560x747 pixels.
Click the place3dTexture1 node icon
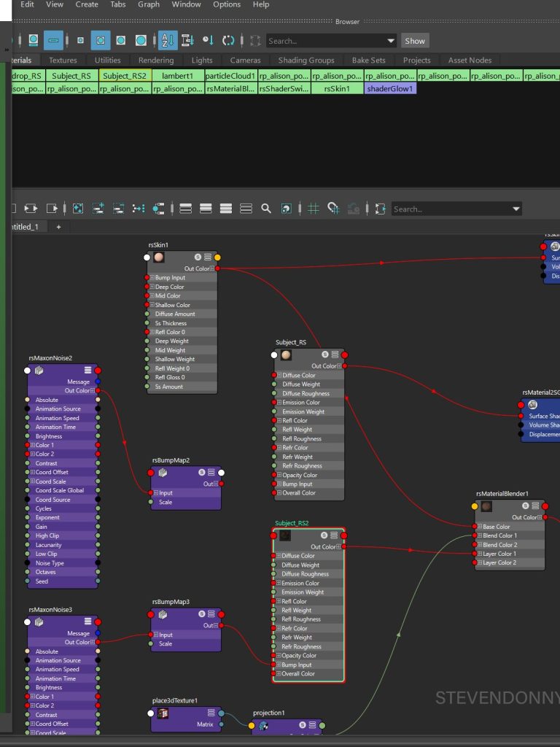point(163,713)
